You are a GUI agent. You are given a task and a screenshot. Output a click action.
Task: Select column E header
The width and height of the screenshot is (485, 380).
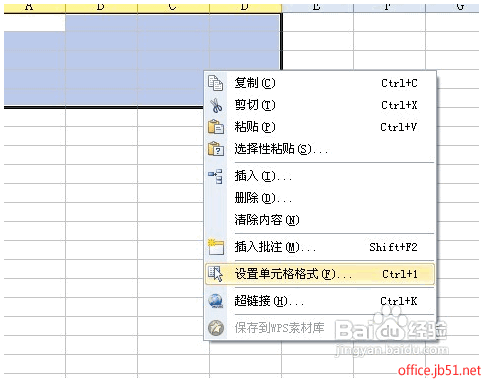[317, 8]
